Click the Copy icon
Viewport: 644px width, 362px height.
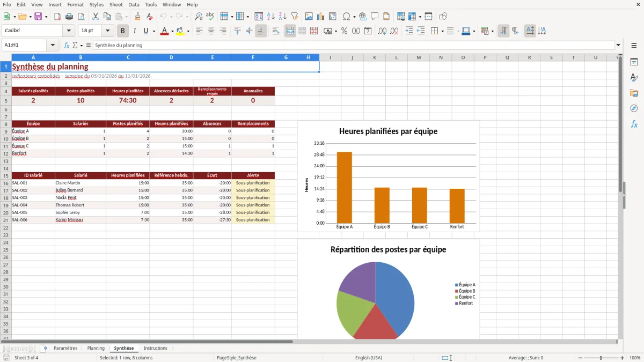pos(107,17)
